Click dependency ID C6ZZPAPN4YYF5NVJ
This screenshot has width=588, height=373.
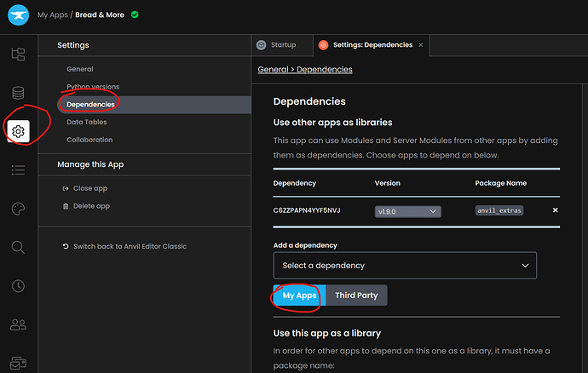point(307,210)
